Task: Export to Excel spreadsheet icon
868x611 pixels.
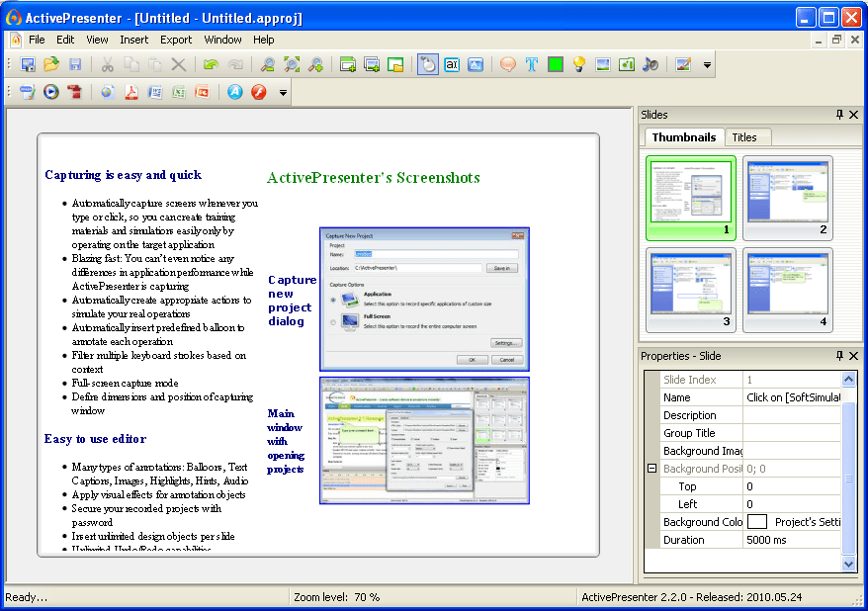Action: tap(179, 92)
